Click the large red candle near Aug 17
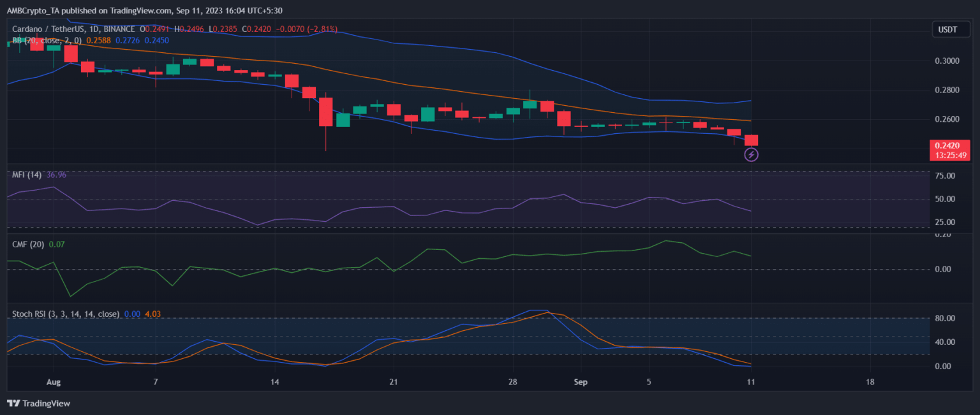The width and height of the screenshot is (980, 415). pyautogui.click(x=326, y=112)
